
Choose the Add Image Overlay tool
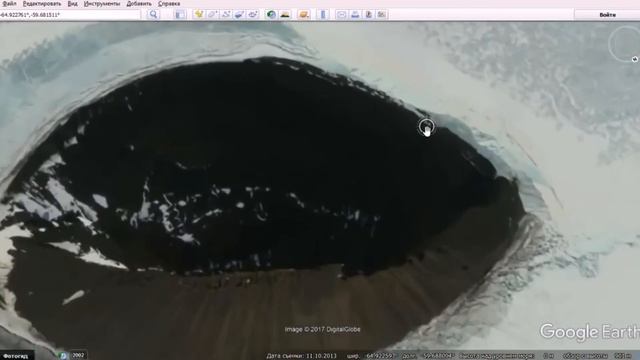tap(239, 15)
